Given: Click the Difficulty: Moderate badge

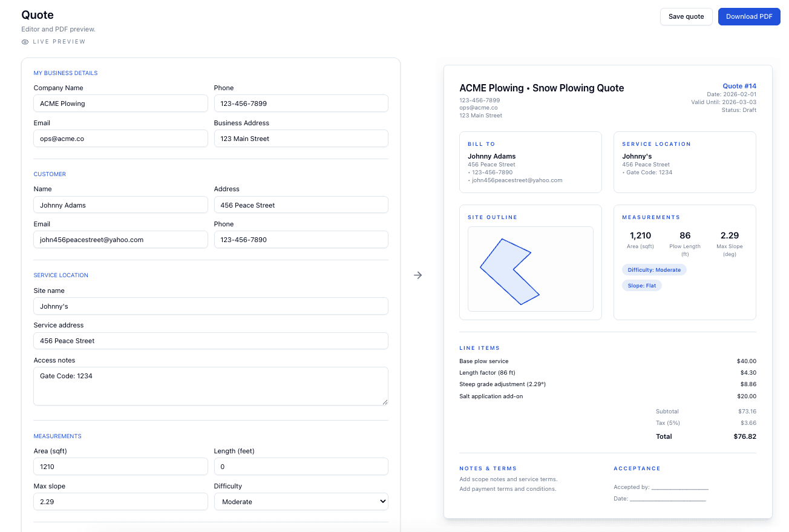Looking at the screenshot, I should click(654, 269).
